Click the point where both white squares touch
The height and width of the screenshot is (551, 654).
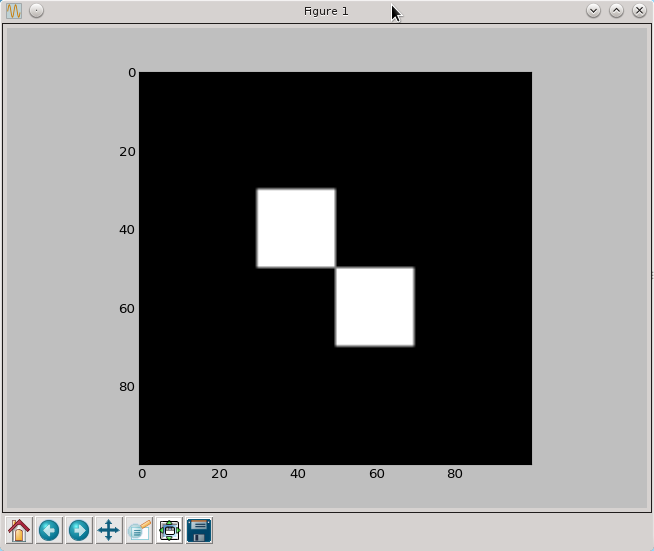point(335,267)
